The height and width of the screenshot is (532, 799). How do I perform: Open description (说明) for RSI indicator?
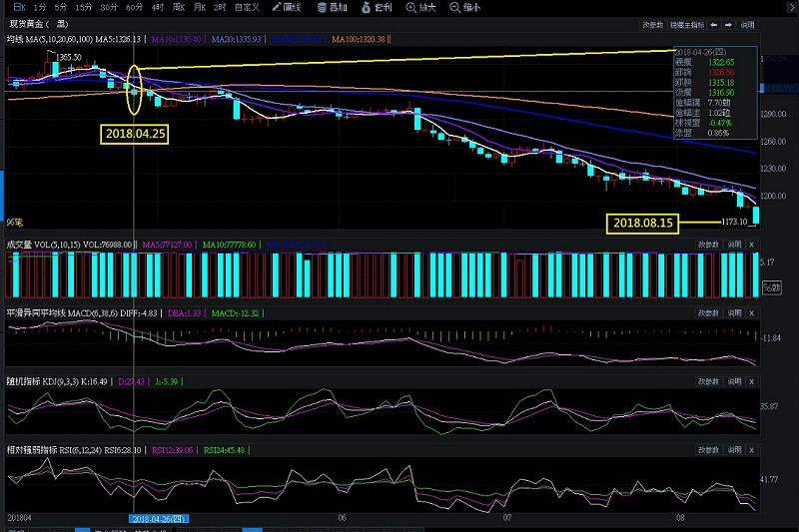tap(733, 450)
